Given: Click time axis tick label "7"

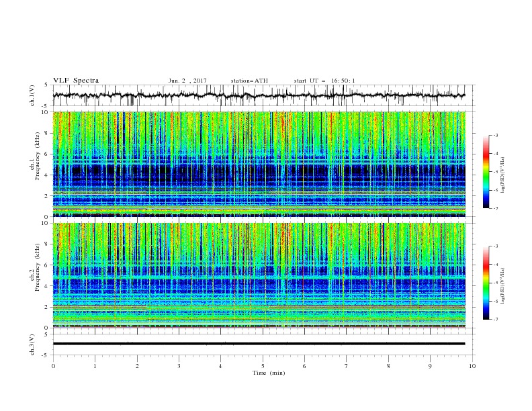Looking at the screenshot, I should (x=347, y=366).
